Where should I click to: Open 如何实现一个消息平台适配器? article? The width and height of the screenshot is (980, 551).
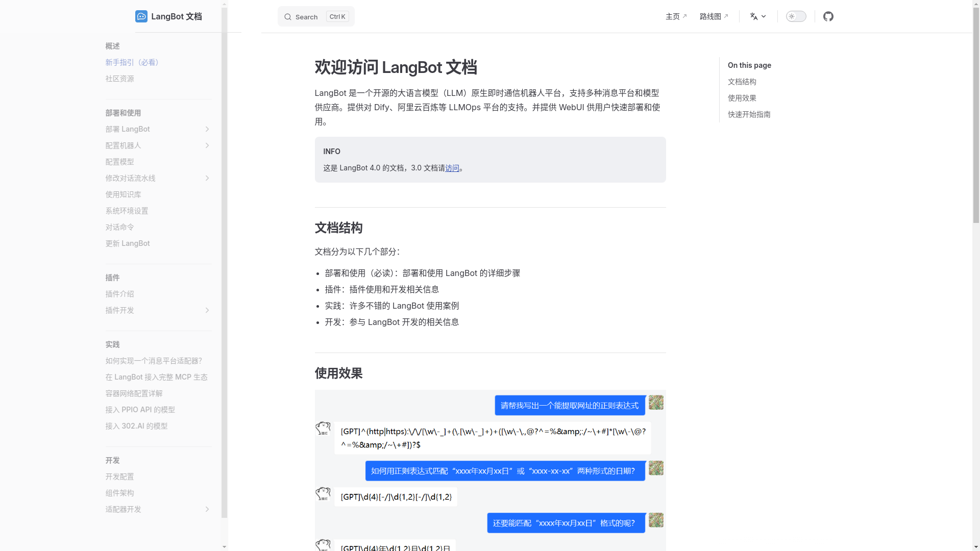[154, 361]
